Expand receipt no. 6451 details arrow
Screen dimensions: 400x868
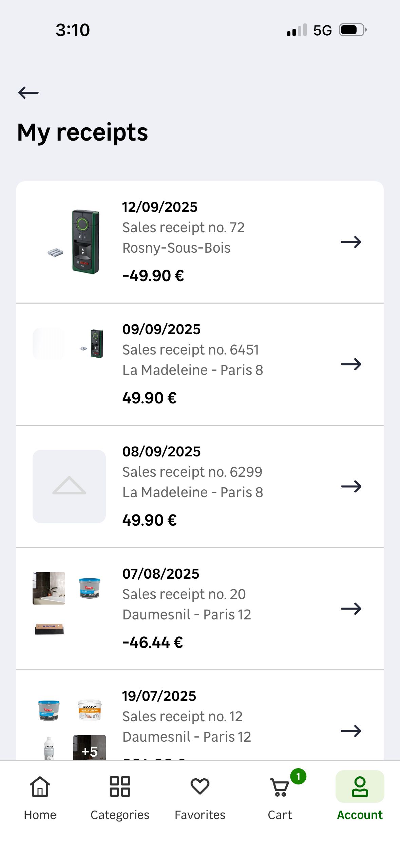tap(351, 364)
